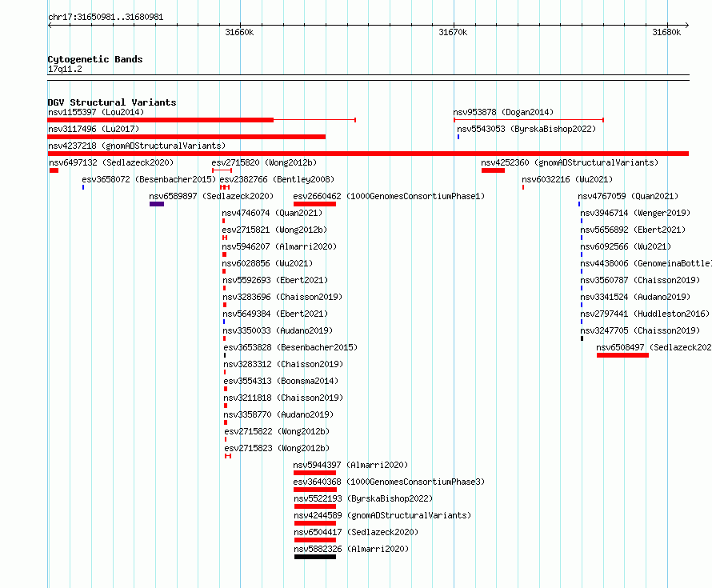Select nsv3211818 (Chaisson2019) label

[x=283, y=398]
